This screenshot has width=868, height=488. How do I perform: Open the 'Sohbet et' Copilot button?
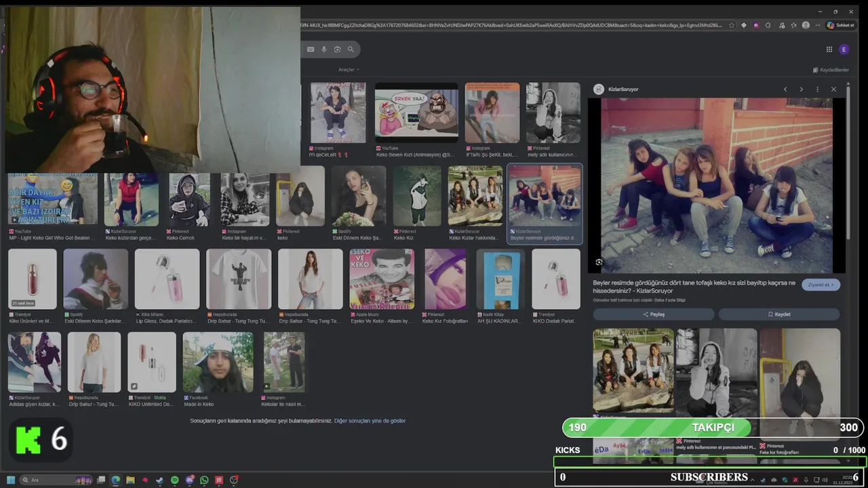tap(840, 25)
